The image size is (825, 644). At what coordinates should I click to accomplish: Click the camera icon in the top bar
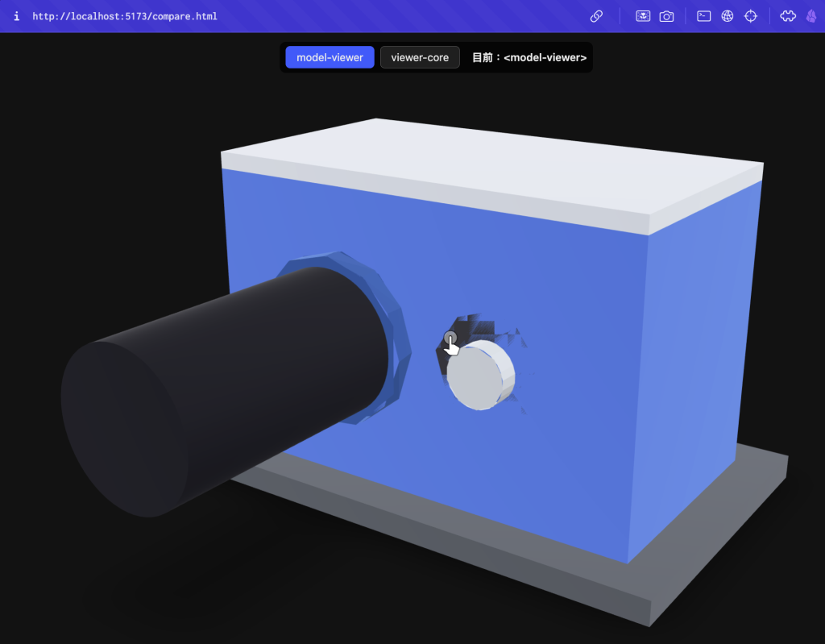pyautogui.click(x=666, y=16)
